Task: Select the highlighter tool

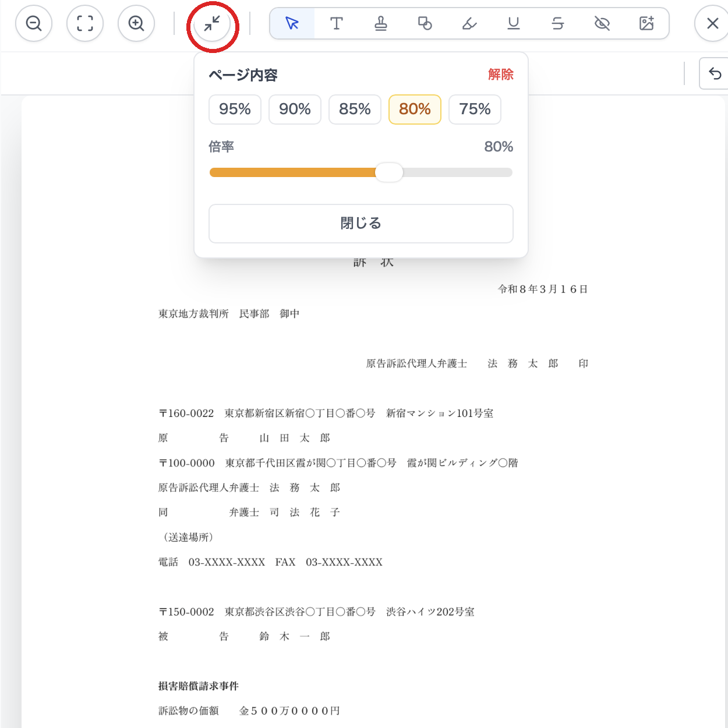Action: [x=469, y=23]
